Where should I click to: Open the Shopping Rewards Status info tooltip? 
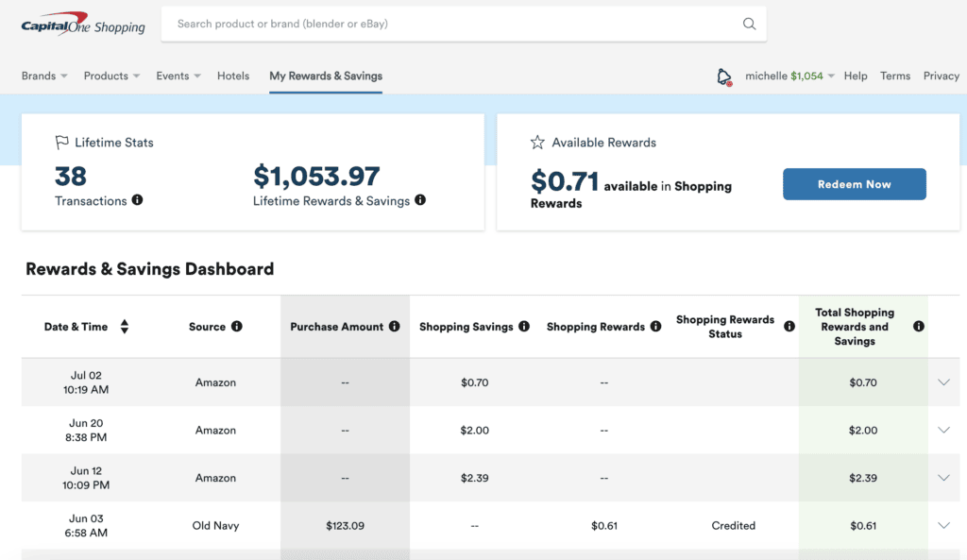[789, 326]
